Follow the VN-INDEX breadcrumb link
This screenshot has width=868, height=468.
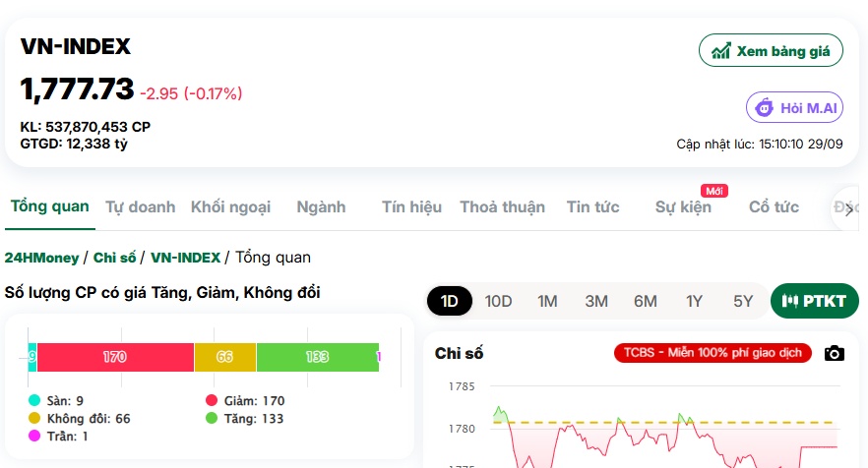coord(185,258)
